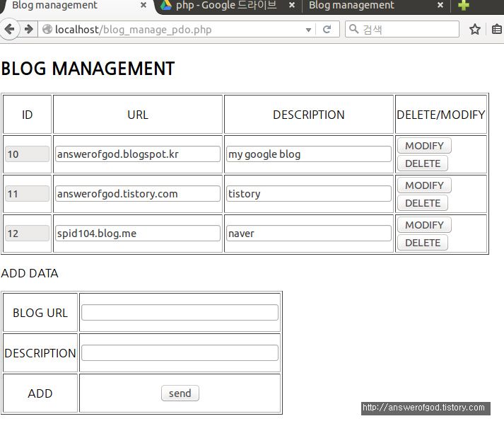The height and width of the screenshot is (426, 504).
Task: Close the first Blog management tab
Action: pos(143,5)
